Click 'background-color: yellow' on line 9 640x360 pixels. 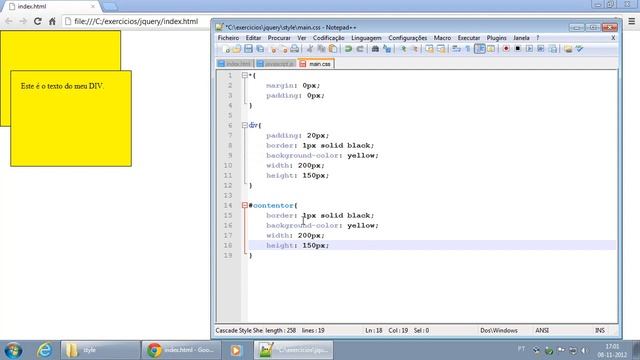pos(322,156)
